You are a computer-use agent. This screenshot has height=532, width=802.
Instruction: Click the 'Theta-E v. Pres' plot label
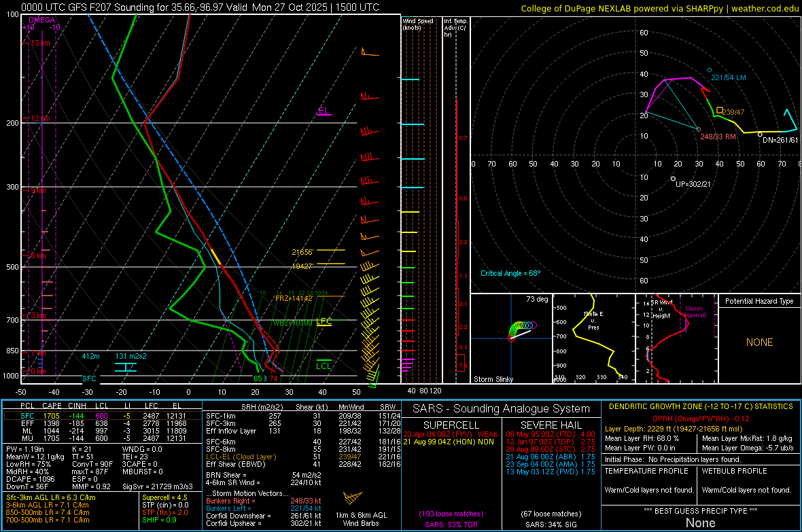(x=593, y=320)
